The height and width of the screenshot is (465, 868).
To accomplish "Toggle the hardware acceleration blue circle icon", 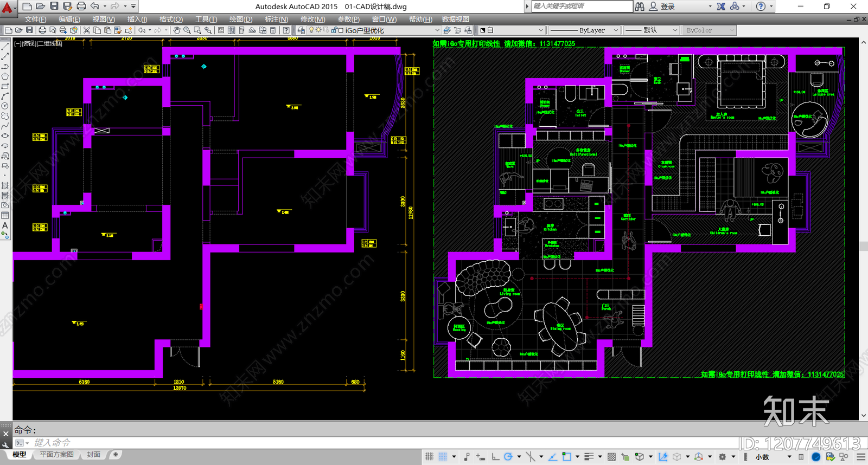I will 816,457.
